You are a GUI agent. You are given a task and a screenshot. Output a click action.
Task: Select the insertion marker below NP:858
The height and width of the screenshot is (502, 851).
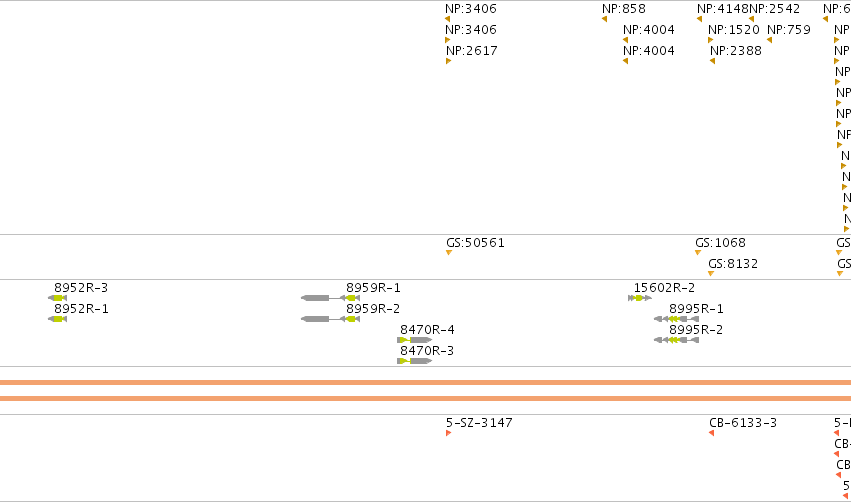tap(605, 20)
